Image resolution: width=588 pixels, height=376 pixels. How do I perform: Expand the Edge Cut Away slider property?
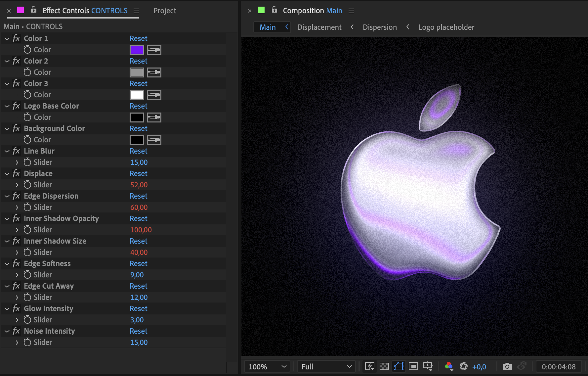point(17,298)
